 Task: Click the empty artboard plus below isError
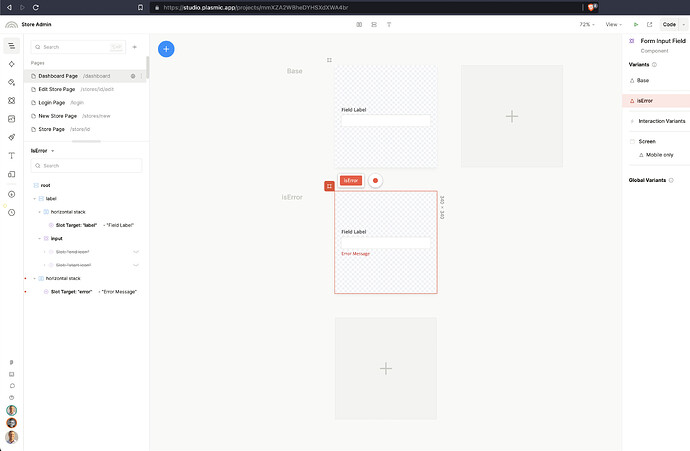tap(386, 369)
